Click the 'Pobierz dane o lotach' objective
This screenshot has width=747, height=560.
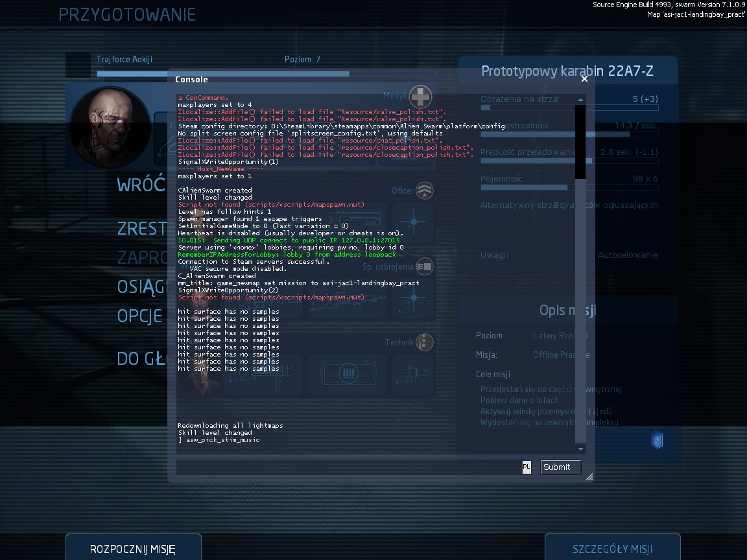click(x=519, y=401)
